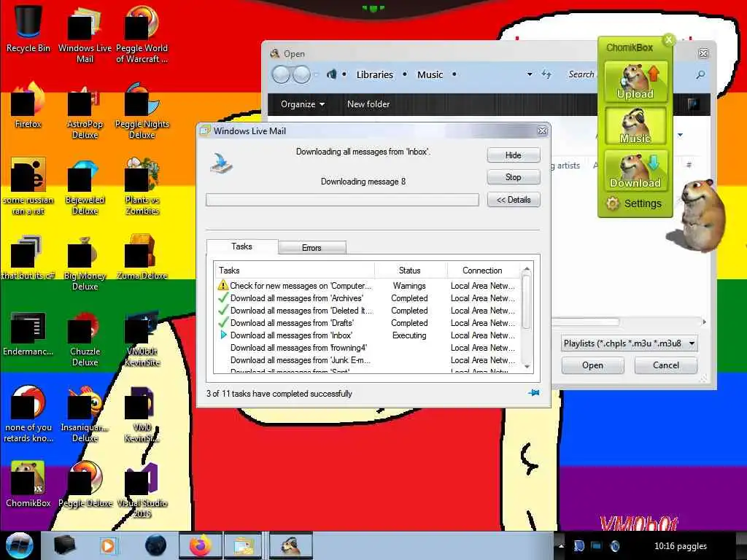Open Bejeweled Deluxe desktop icon
Viewport: 747px width, 560px height.
[x=85, y=186]
